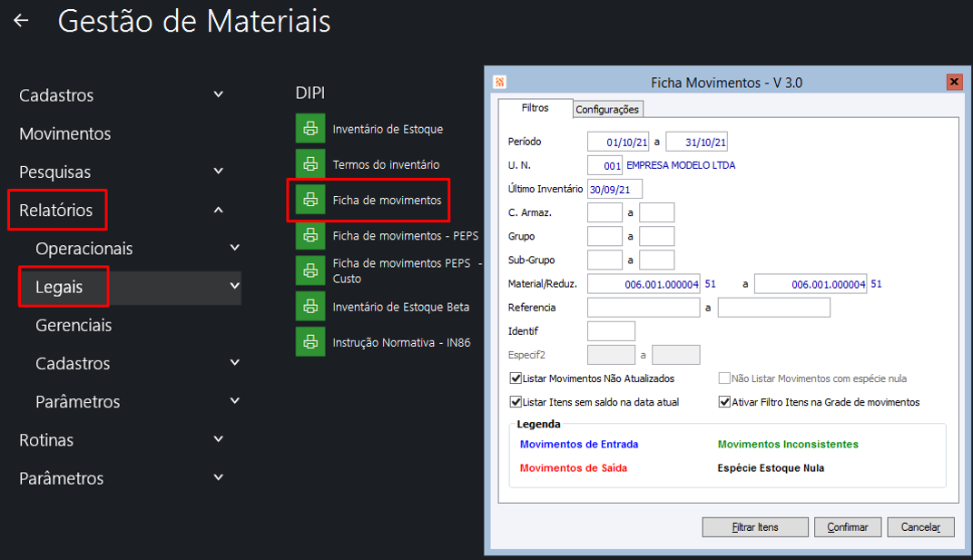Click the orange app icon in the Ficha Movimentos title bar

[x=500, y=82]
